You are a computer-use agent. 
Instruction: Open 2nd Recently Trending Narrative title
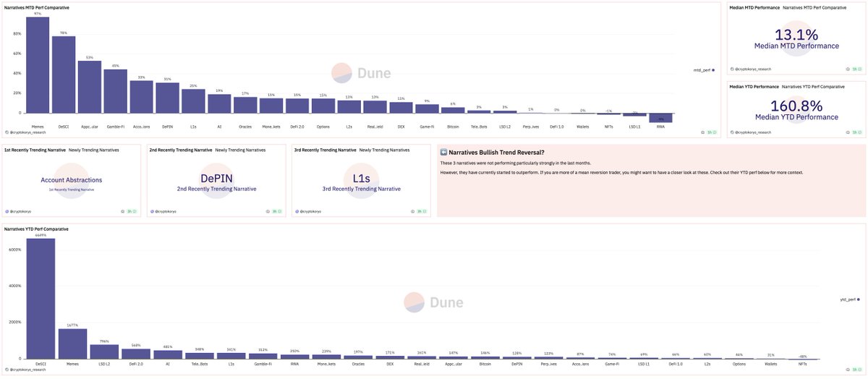point(179,150)
